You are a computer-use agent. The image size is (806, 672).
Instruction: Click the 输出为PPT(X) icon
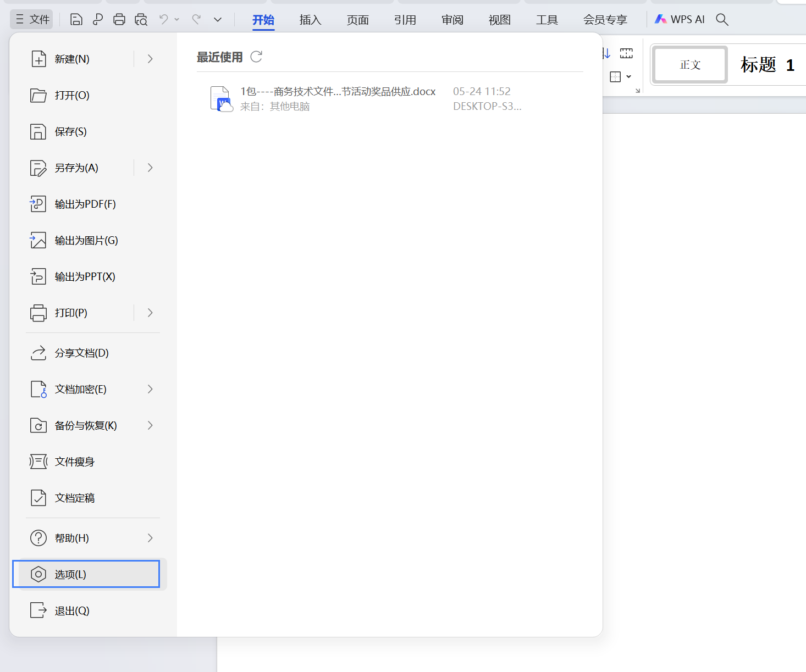[x=38, y=276]
